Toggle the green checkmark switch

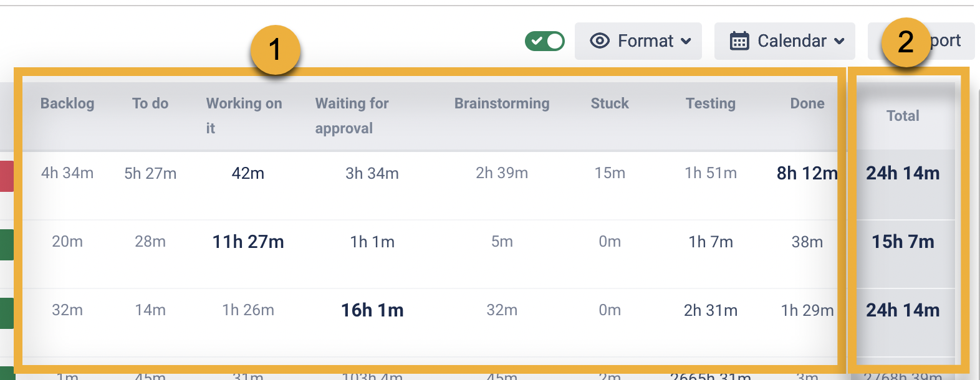[x=544, y=41]
